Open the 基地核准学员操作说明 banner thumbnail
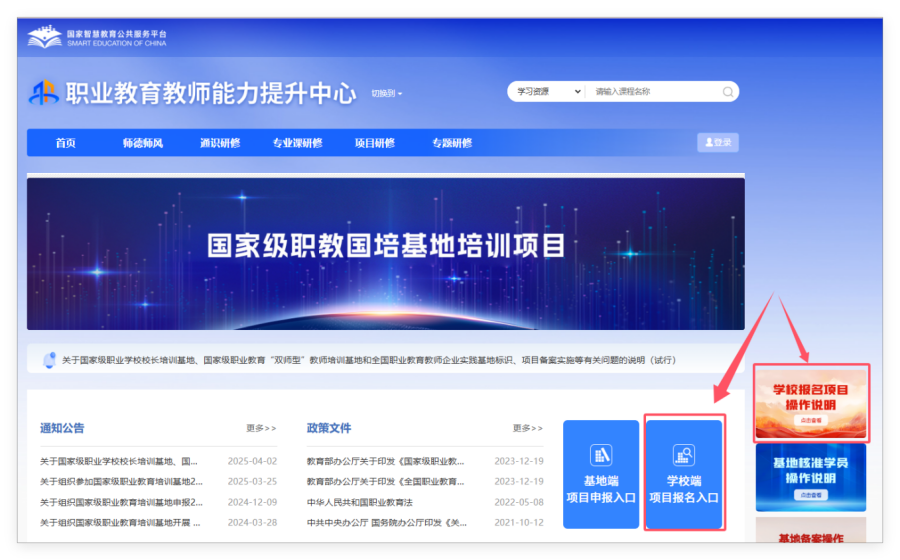This screenshot has width=900, height=560. coord(811,476)
